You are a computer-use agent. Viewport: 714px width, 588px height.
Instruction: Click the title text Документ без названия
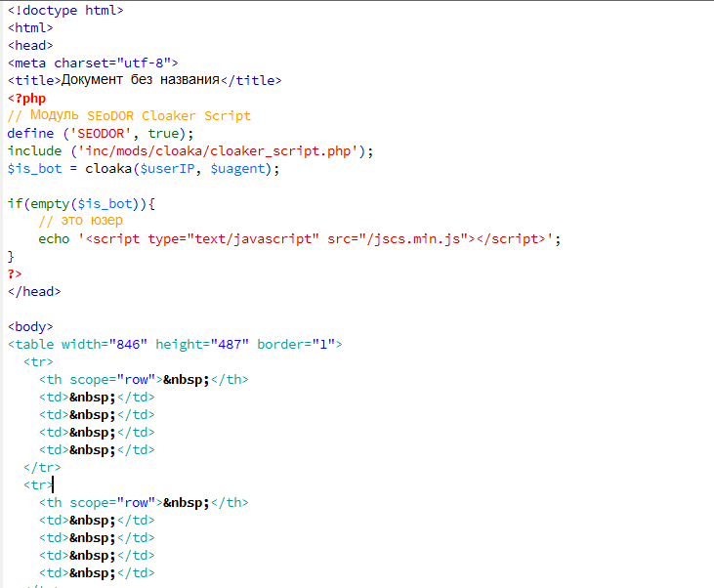pyautogui.click(x=140, y=81)
